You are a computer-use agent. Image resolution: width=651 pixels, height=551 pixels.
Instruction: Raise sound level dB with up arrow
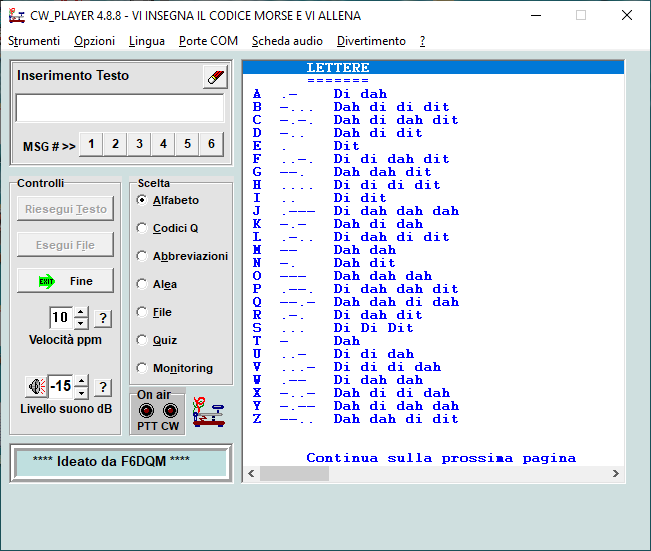pos(81,381)
